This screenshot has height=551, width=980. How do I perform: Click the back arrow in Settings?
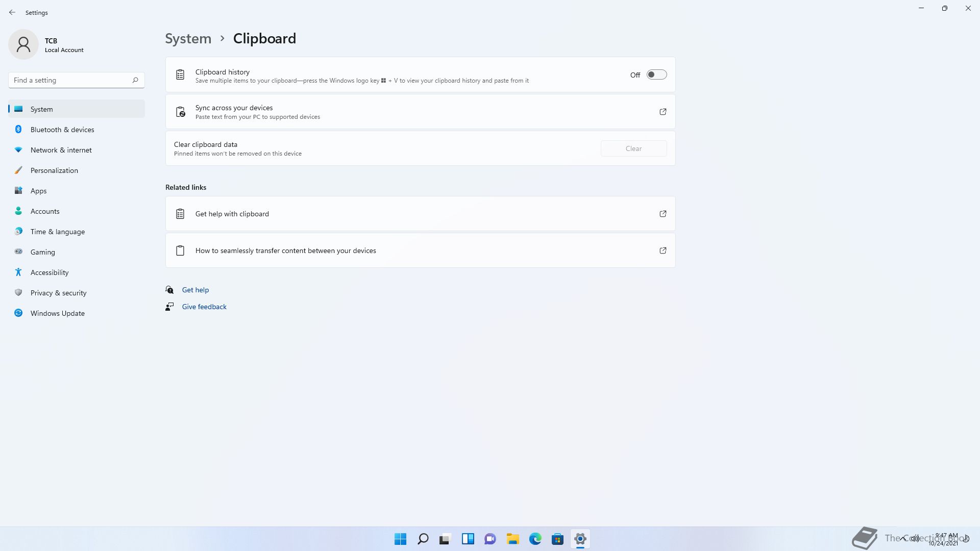point(12,12)
